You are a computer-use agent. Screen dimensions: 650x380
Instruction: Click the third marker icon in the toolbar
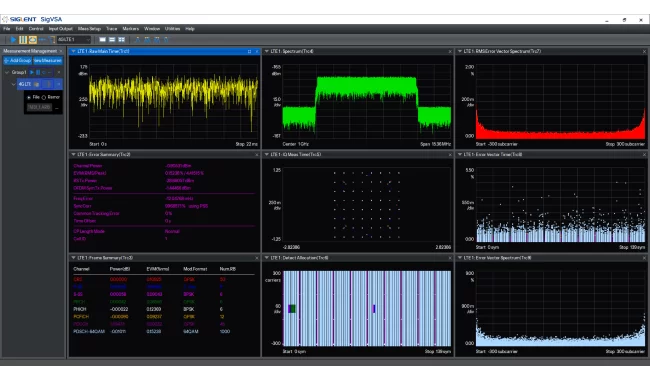coord(157,40)
